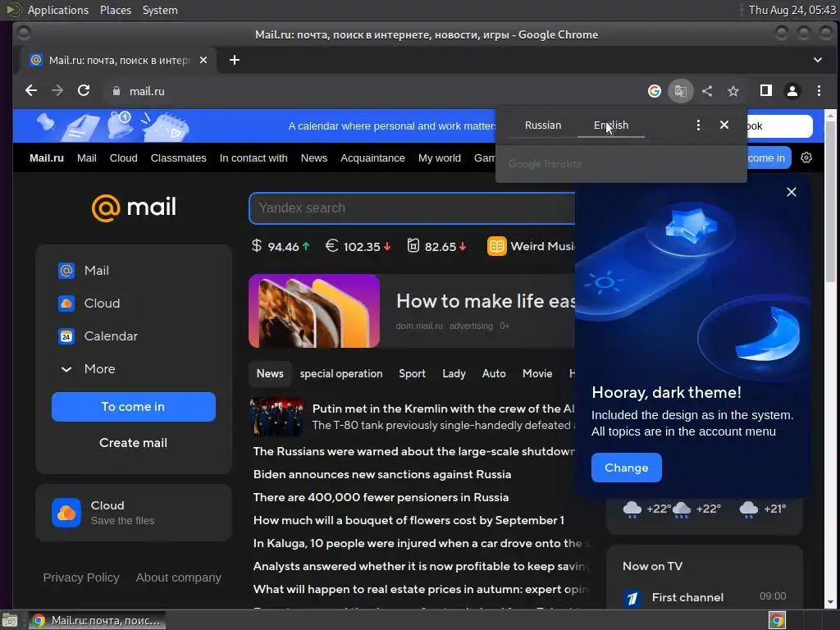Viewport: 840px width, 630px height.
Task: Click the Mail icon in the sidebar
Action: coord(66,271)
